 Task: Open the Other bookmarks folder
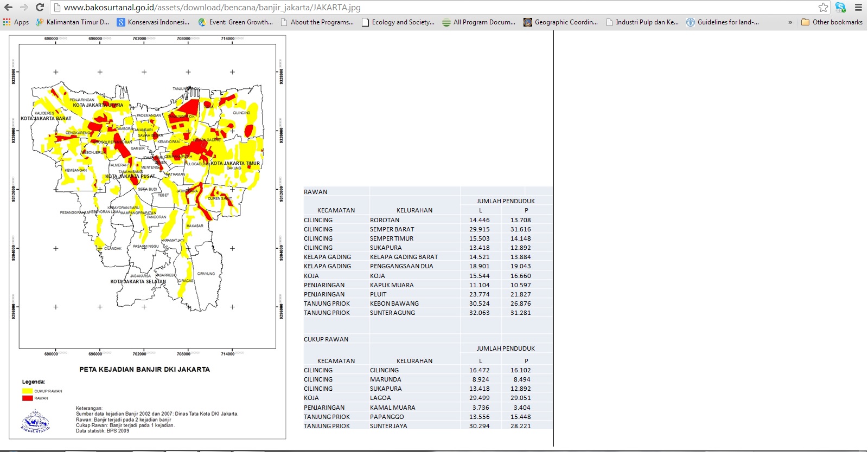tap(832, 22)
